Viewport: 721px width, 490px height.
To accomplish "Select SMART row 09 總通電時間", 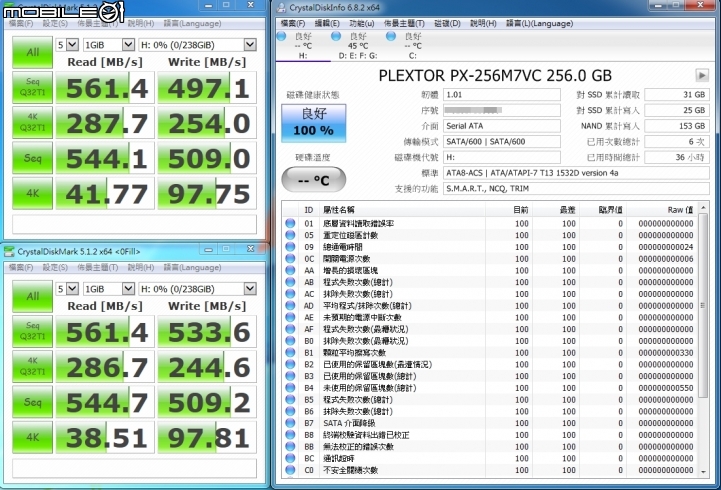I will tap(489, 247).
